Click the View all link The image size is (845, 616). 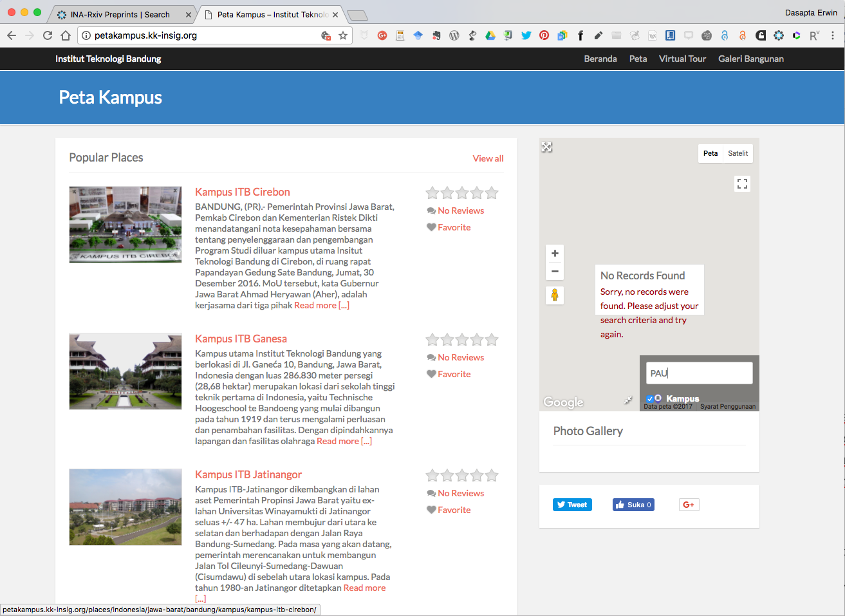488,158
